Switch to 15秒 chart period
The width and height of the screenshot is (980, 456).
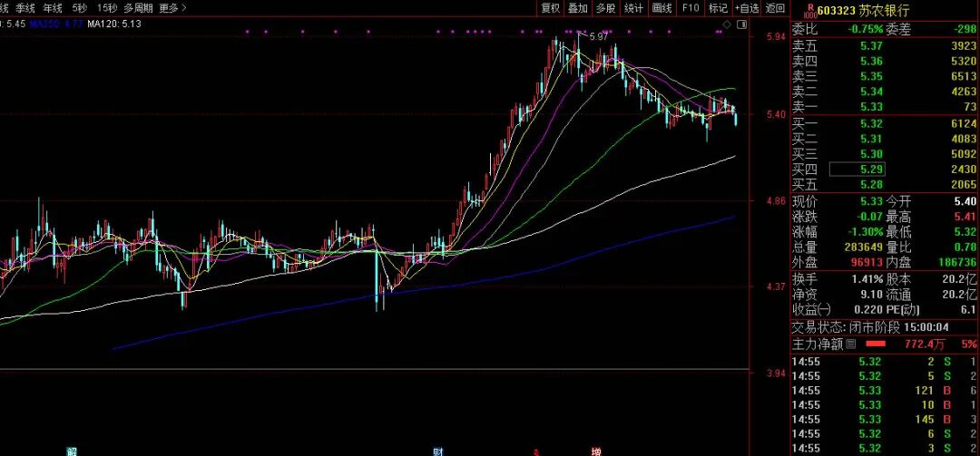(x=107, y=8)
